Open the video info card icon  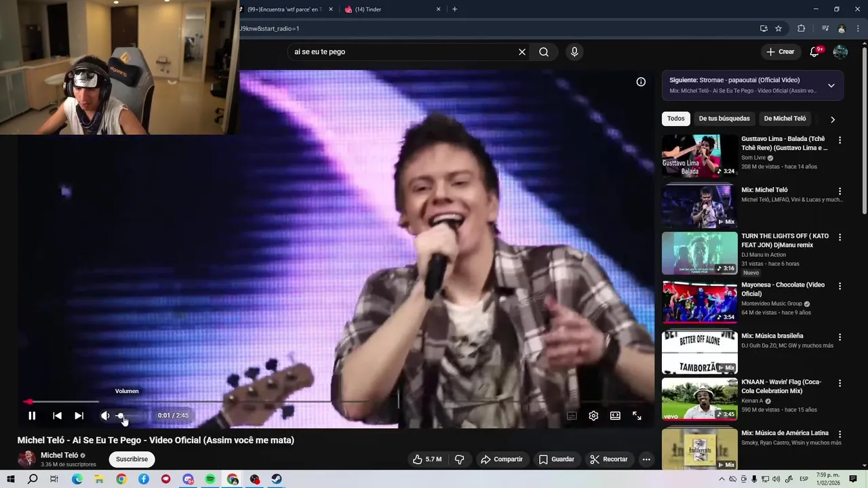tap(641, 81)
